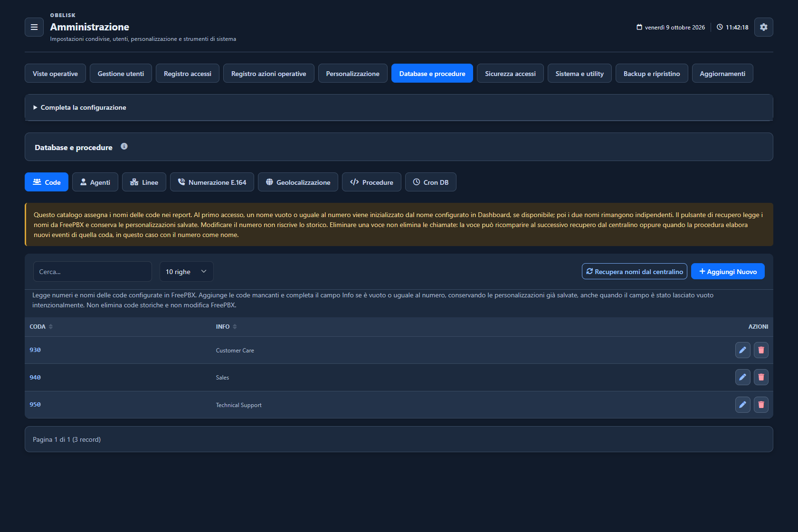
Task: Open the 10 righe rows dropdown
Action: 187,272
